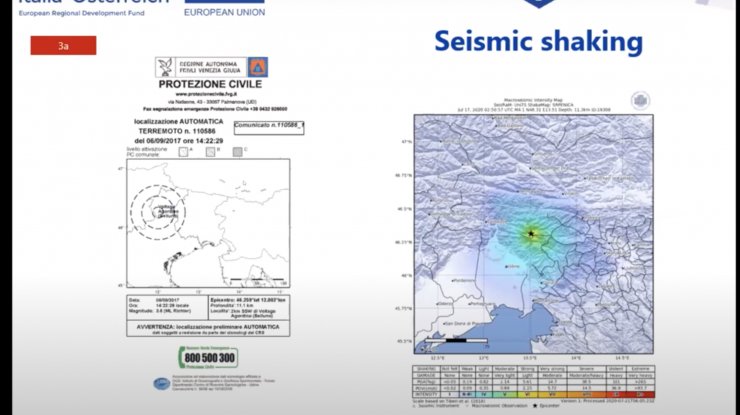Click the Seismic shaking heading
Screen dimensions: 740x415
(538, 41)
